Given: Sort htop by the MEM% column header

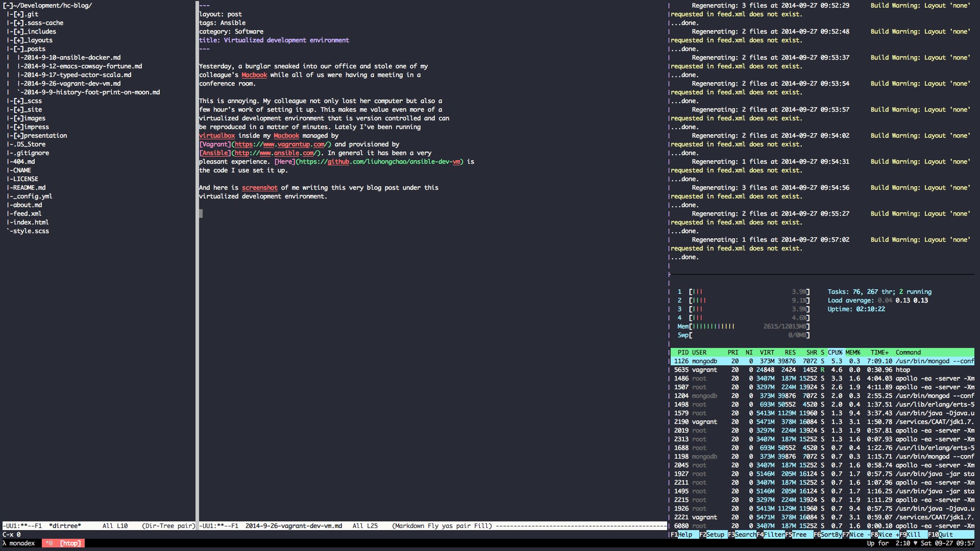Looking at the screenshot, I should 853,353.
